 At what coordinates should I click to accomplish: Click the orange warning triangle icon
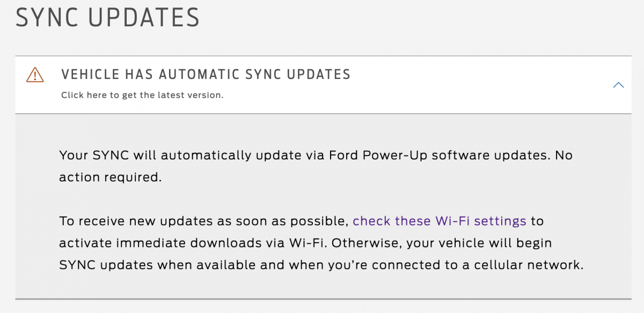[35, 75]
